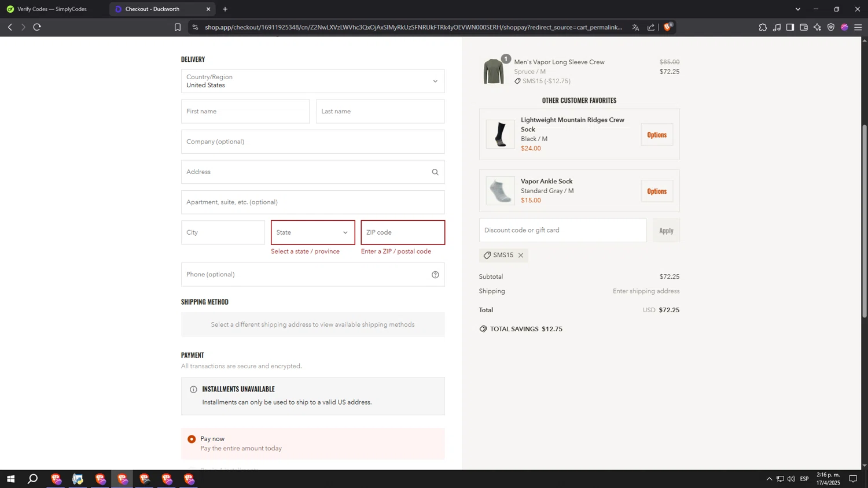
Task: Click the address search magnifier icon
Action: [x=435, y=172]
